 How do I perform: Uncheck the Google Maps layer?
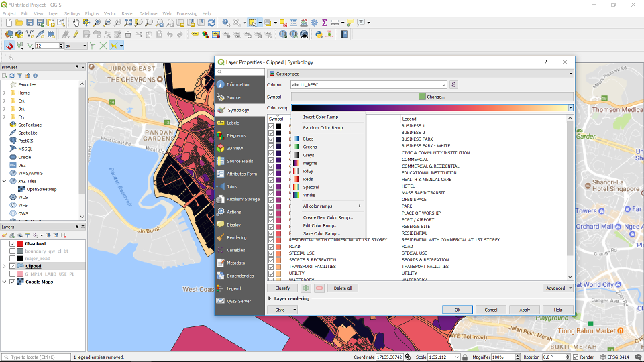point(12,282)
